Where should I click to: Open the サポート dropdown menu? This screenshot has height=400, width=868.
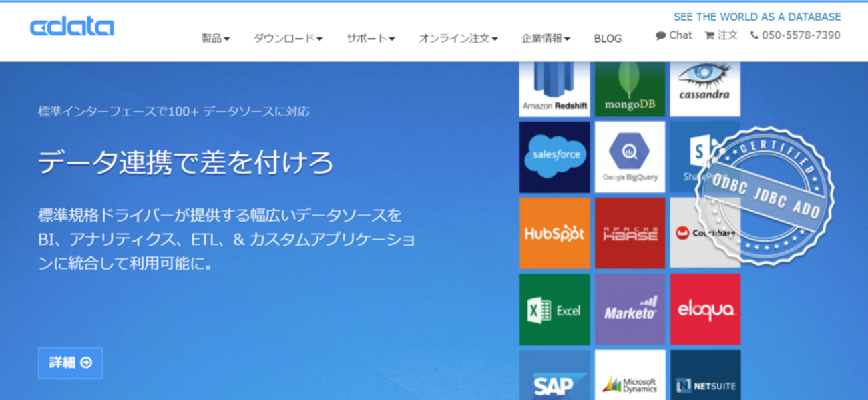[370, 39]
